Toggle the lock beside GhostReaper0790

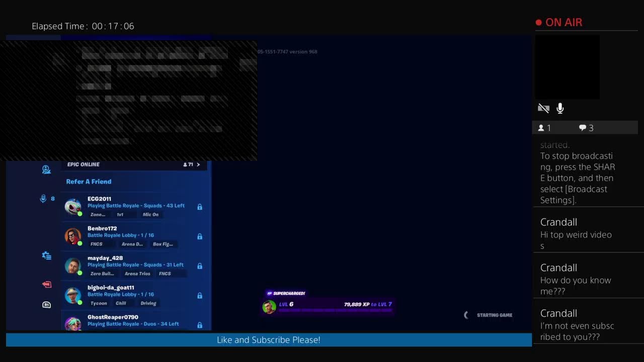[199, 324]
